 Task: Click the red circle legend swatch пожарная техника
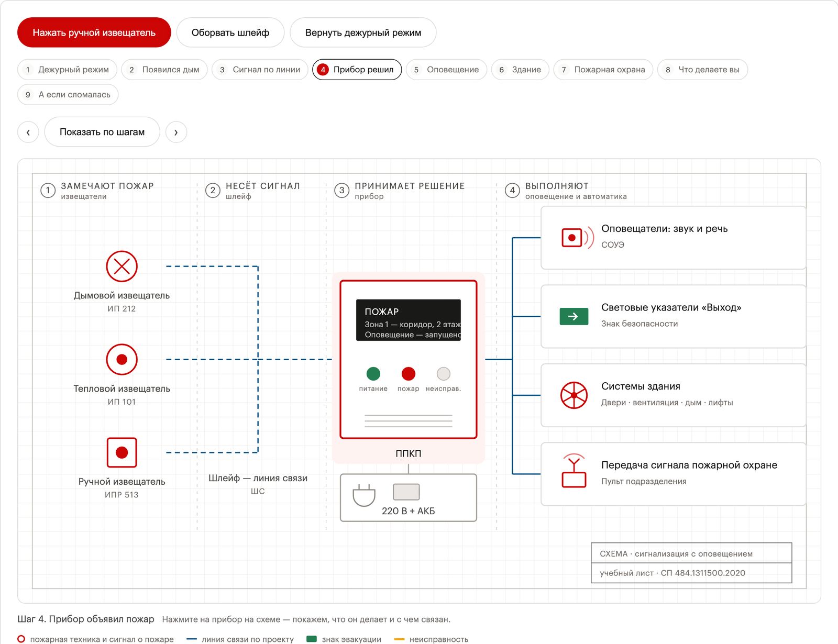pos(21,639)
